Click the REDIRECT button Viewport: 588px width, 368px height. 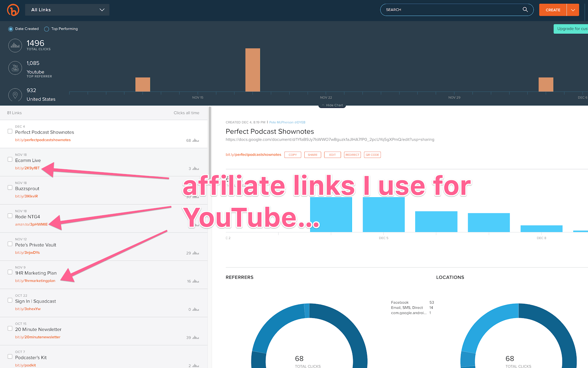(x=352, y=155)
